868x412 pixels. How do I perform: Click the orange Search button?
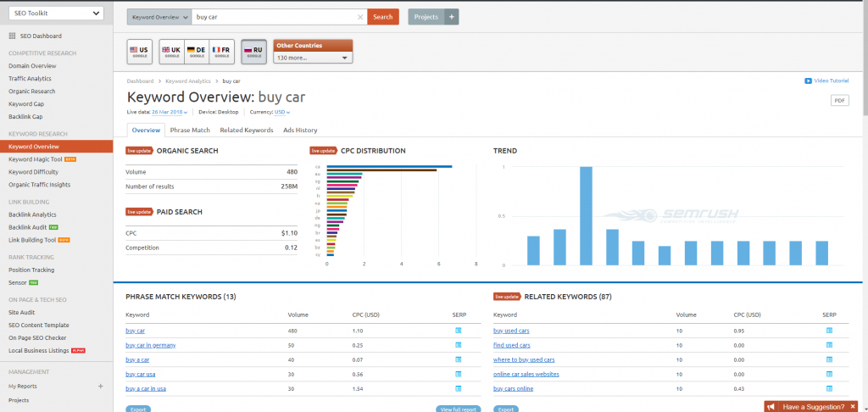pos(383,17)
